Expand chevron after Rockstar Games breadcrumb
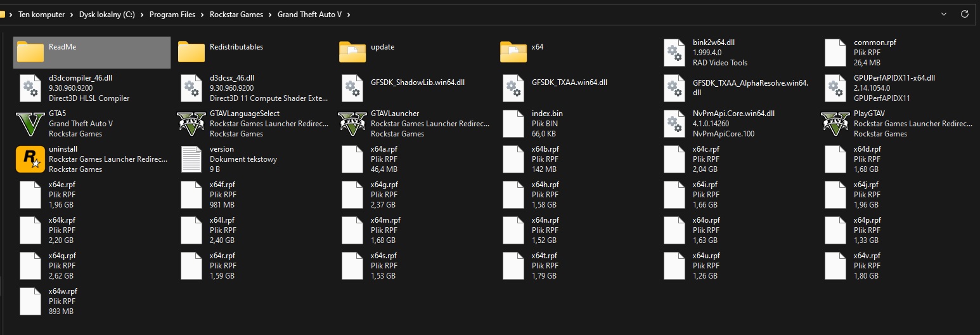The width and height of the screenshot is (980, 335). (x=270, y=15)
